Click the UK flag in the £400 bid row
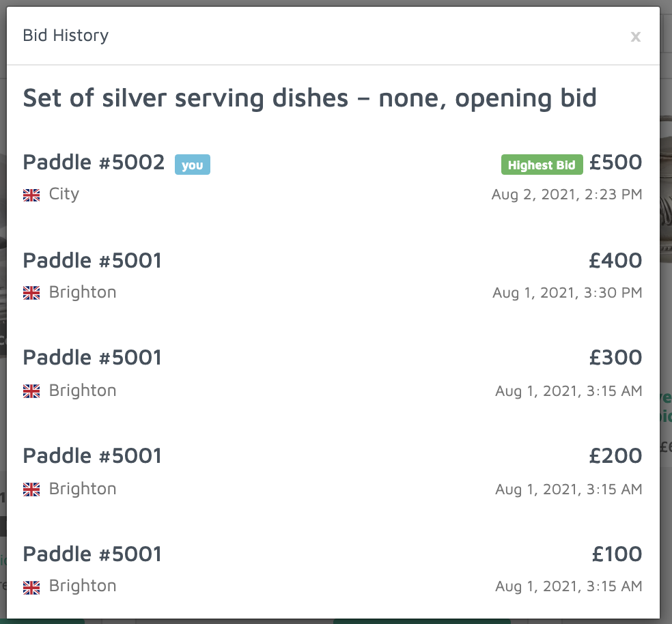The width and height of the screenshot is (672, 624). (x=31, y=294)
